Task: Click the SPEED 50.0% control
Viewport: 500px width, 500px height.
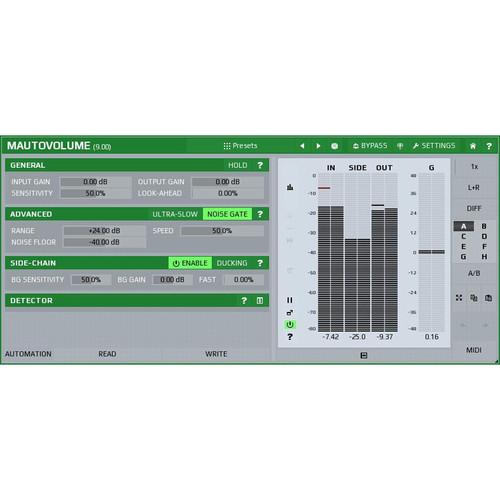Action: point(222,231)
